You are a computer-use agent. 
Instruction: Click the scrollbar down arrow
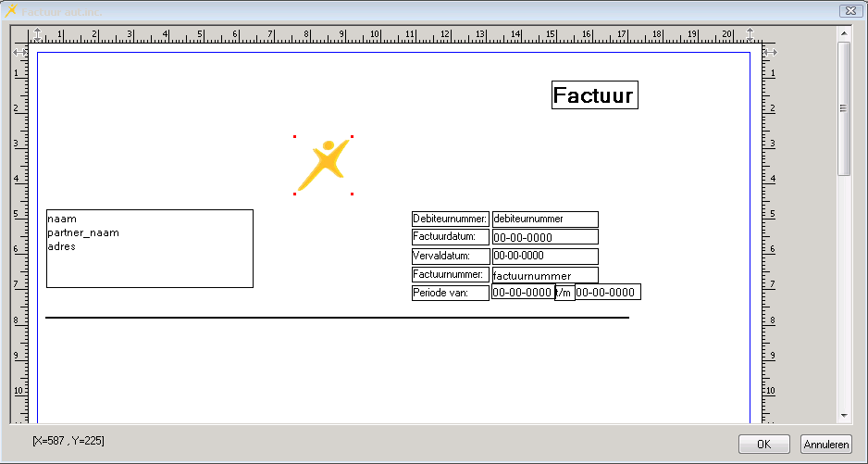click(843, 416)
